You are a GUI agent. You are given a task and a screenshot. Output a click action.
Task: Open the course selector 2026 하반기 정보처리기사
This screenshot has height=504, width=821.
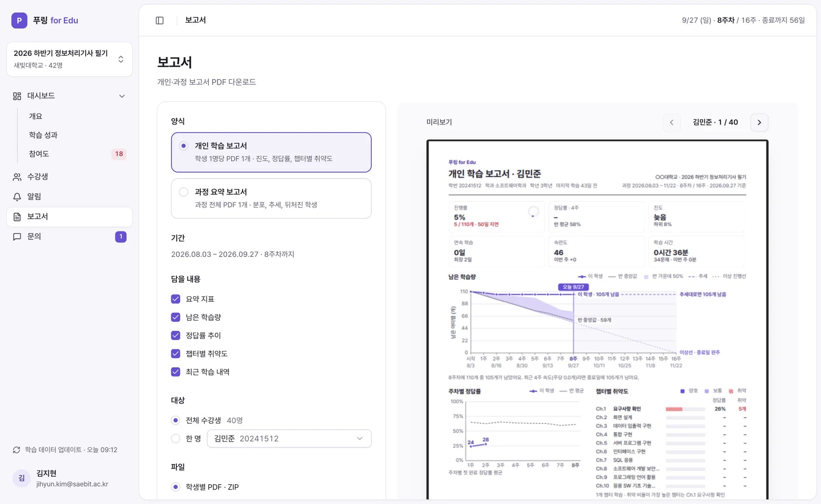click(x=69, y=59)
